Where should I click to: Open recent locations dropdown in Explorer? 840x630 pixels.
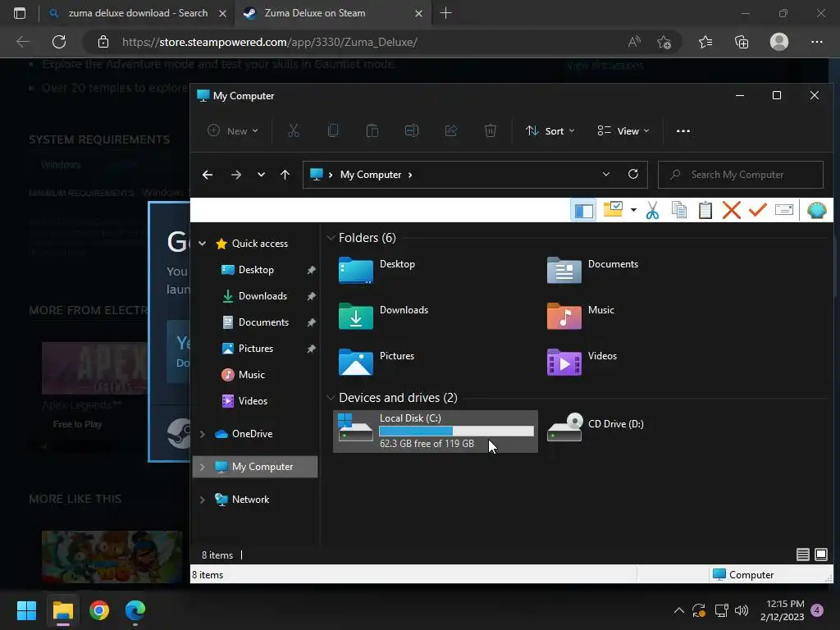261,175
